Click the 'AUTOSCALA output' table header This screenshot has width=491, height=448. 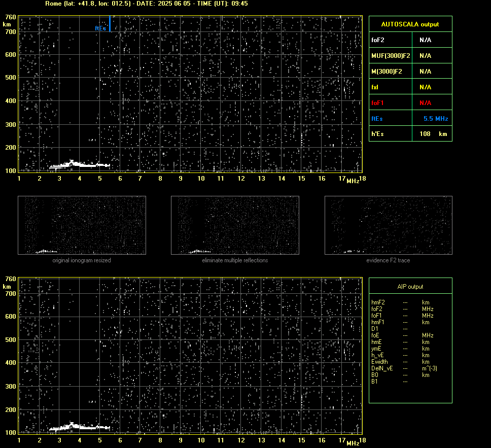410,24
